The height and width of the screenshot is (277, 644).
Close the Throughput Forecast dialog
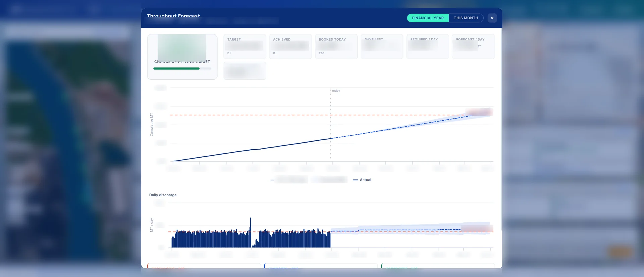[x=492, y=18]
